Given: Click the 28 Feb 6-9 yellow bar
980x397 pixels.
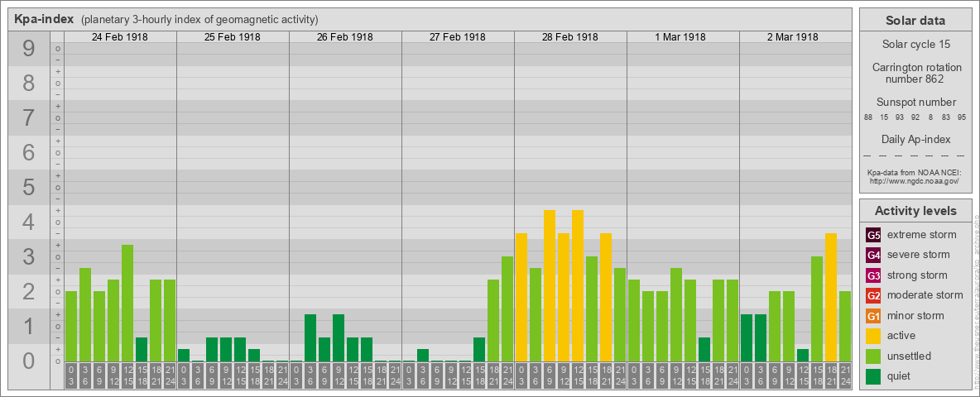Looking at the screenshot, I should click(x=550, y=285).
